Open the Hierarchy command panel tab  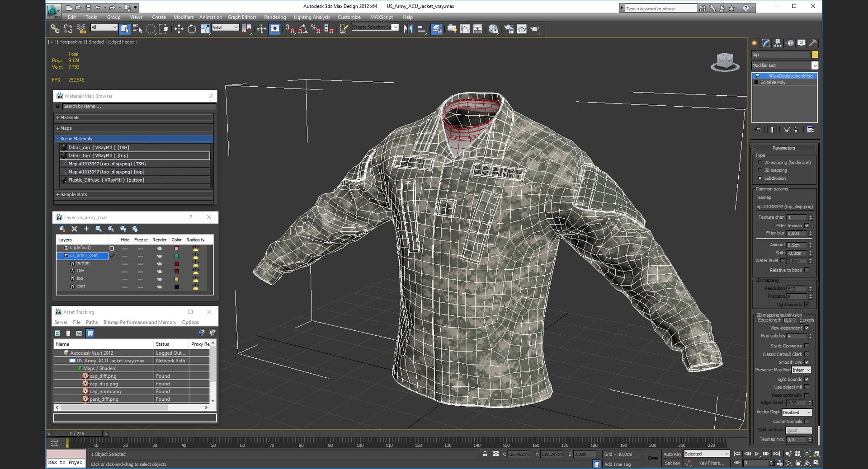[x=778, y=43]
